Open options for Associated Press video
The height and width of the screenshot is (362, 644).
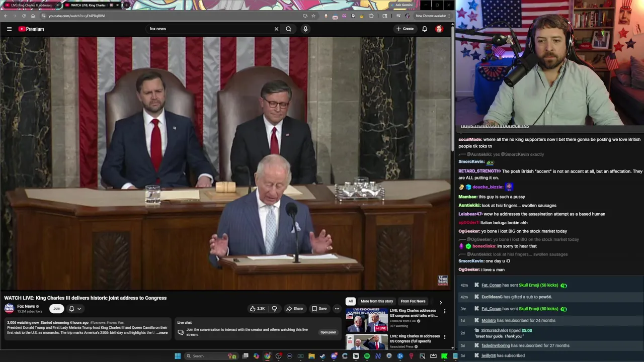[x=445, y=337]
